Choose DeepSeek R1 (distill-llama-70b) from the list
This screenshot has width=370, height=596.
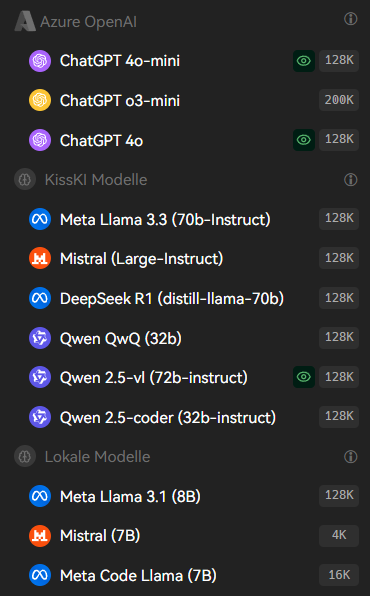coord(185,298)
